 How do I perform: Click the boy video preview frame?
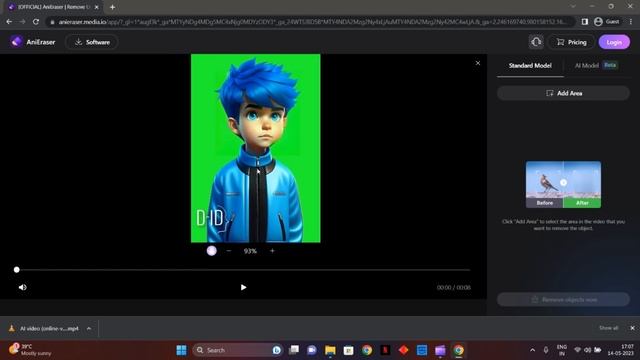click(x=256, y=148)
